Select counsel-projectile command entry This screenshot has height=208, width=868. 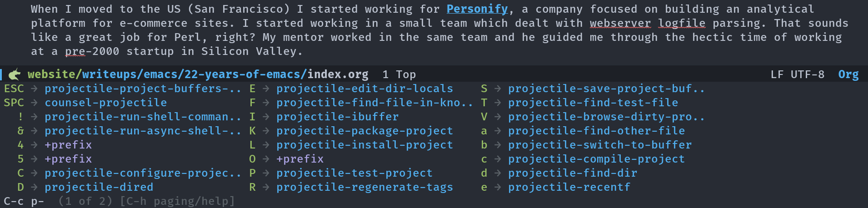(x=105, y=103)
